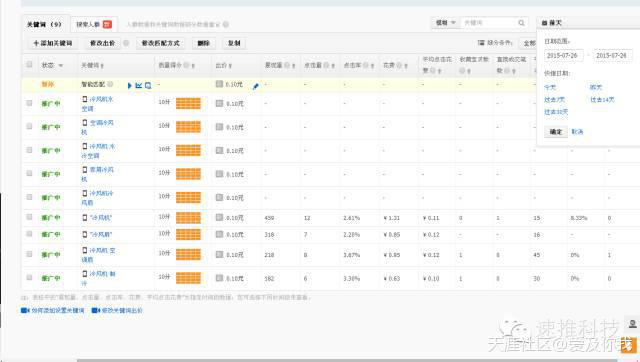Viewport: 640px width, 362px height.
Task: Click the orange icon in the bottom-right corner
Action: (629, 344)
